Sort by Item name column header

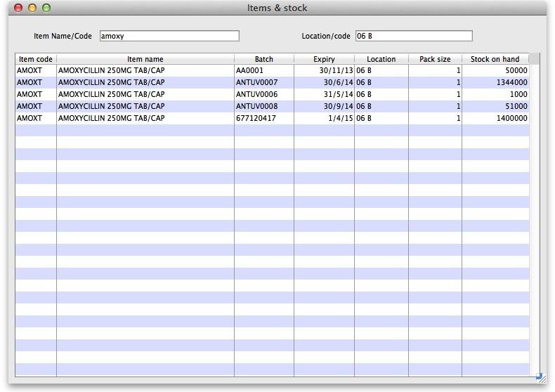coord(145,59)
